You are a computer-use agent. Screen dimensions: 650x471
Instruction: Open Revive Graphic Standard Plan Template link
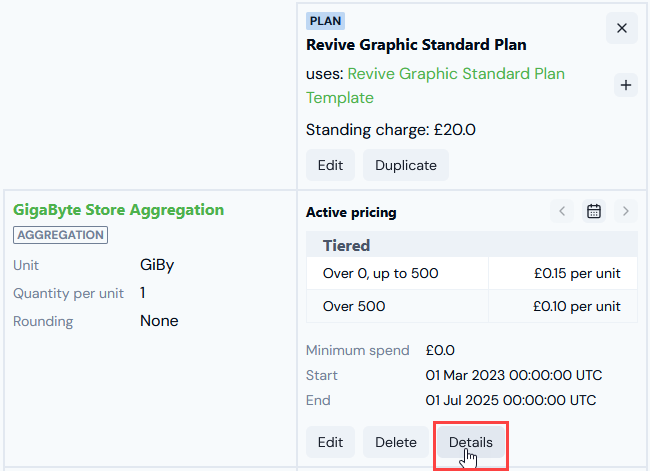435,86
